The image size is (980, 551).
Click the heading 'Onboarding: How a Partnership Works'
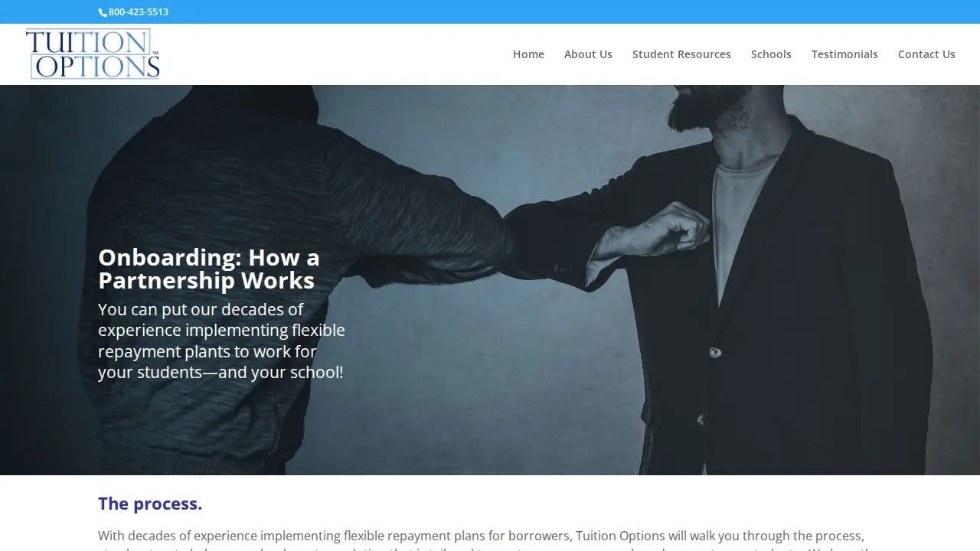point(209,269)
